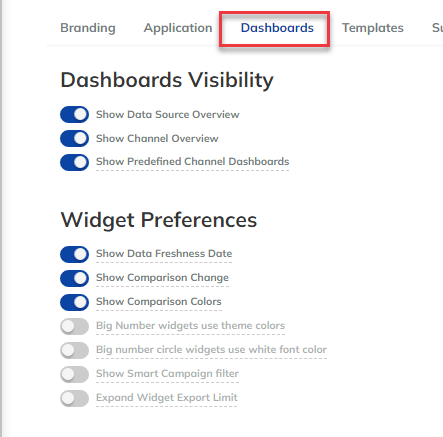Disable Show Predefined Channel Dashboards switch
The height and width of the screenshot is (437, 443).
click(x=74, y=162)
